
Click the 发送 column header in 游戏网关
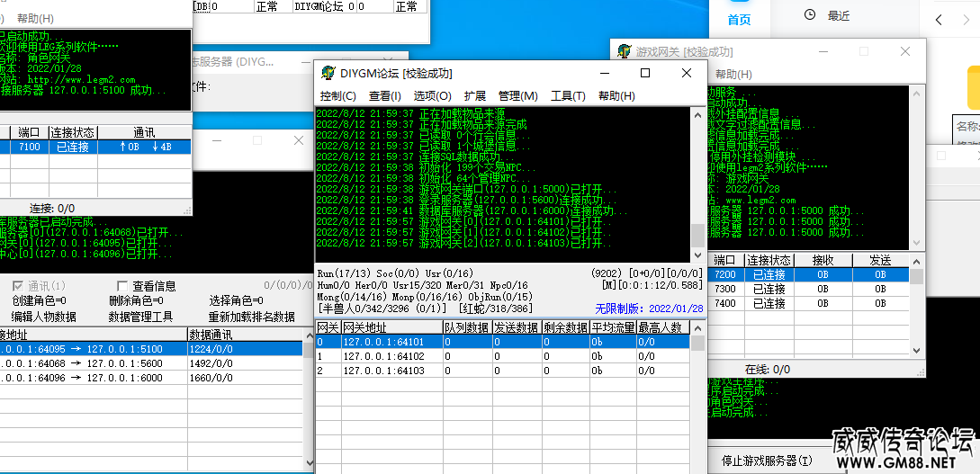[880, 261]
